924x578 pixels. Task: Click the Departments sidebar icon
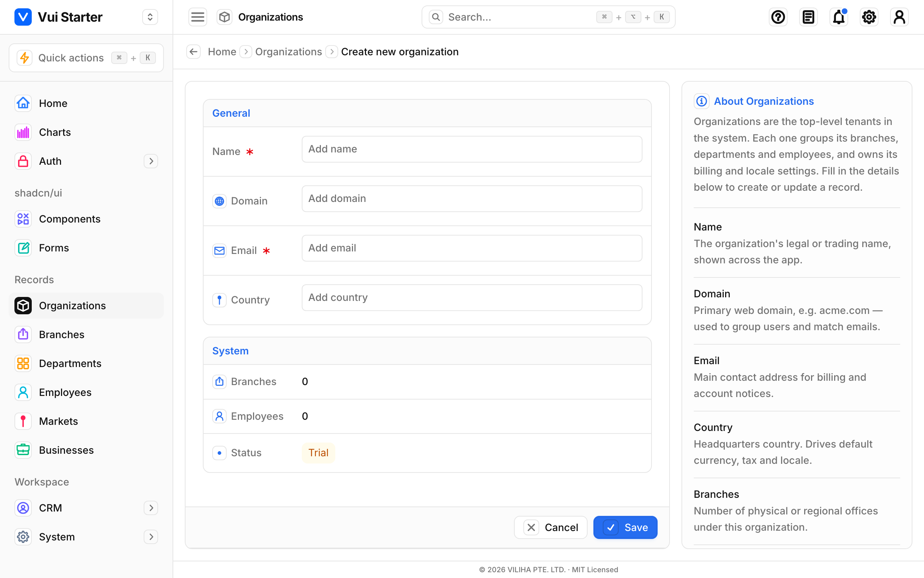(x=23, y=363)
